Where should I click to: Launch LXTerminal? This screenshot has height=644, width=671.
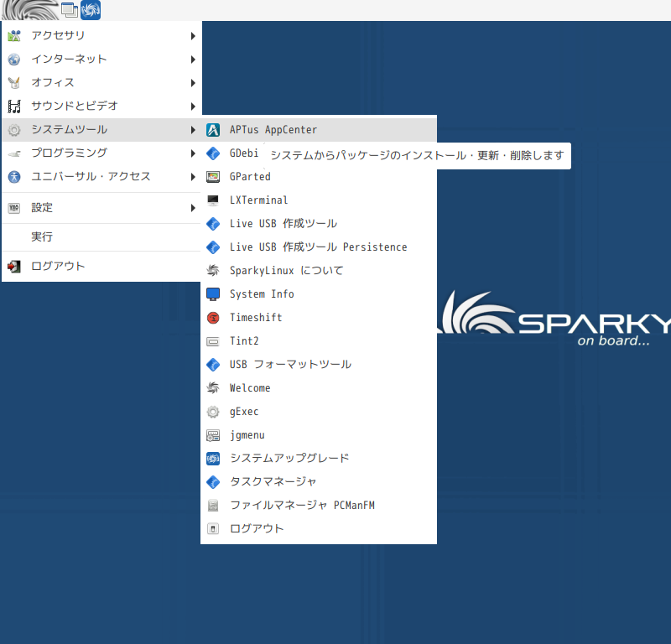[x=319, y=200]
